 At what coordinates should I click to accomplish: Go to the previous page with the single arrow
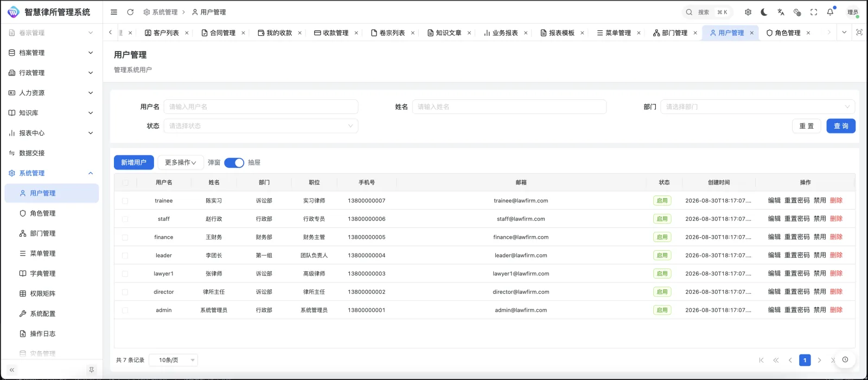click(x=790, y=360)
